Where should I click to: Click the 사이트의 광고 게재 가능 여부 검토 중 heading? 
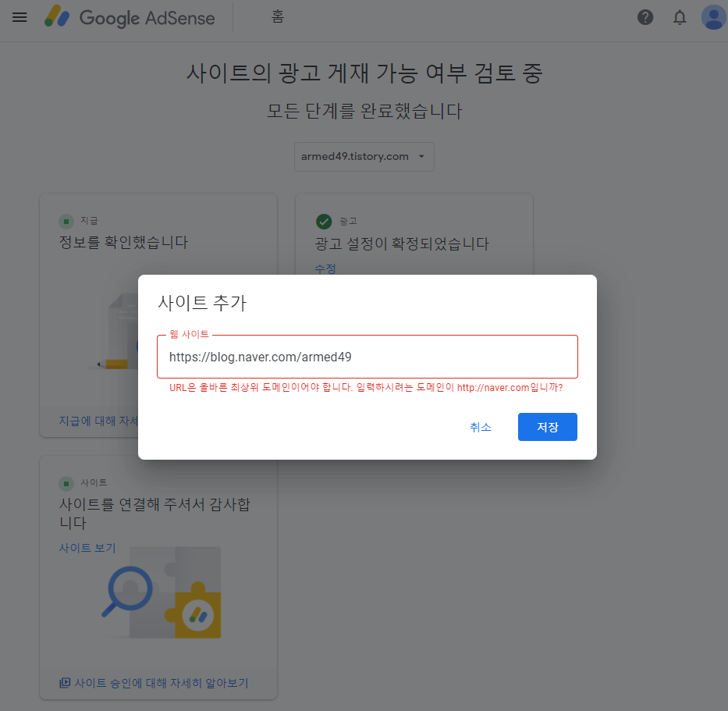point(364,73)
